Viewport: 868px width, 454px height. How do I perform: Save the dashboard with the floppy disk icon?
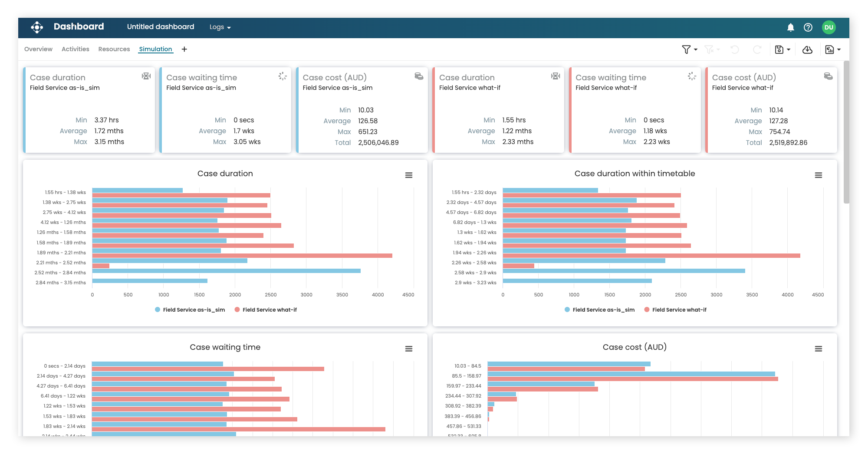(780, 49)
